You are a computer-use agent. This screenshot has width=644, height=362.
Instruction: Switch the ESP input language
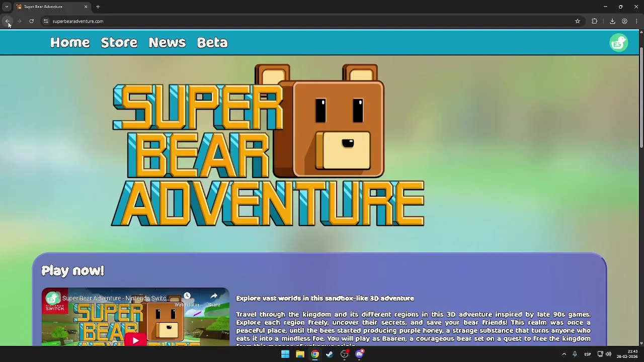(587, 354)
